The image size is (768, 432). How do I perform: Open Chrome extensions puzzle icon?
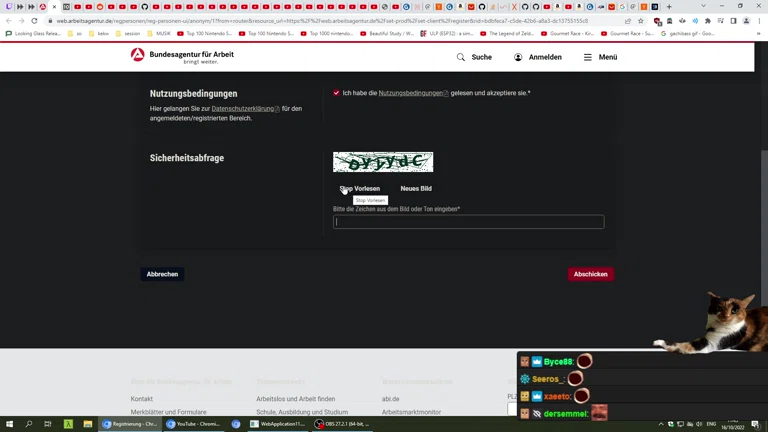coord(708,21)
